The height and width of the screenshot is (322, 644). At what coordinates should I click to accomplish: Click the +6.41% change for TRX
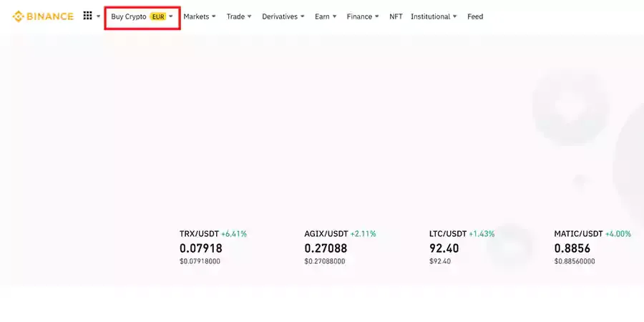[x=234, y=234]
